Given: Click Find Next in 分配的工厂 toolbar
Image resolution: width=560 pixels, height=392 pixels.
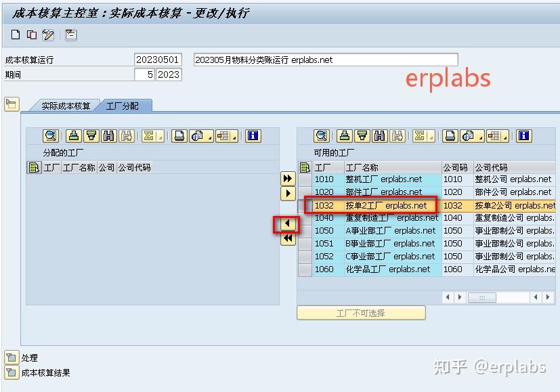Looking at the screenshot, I should [x=127, y=135].
